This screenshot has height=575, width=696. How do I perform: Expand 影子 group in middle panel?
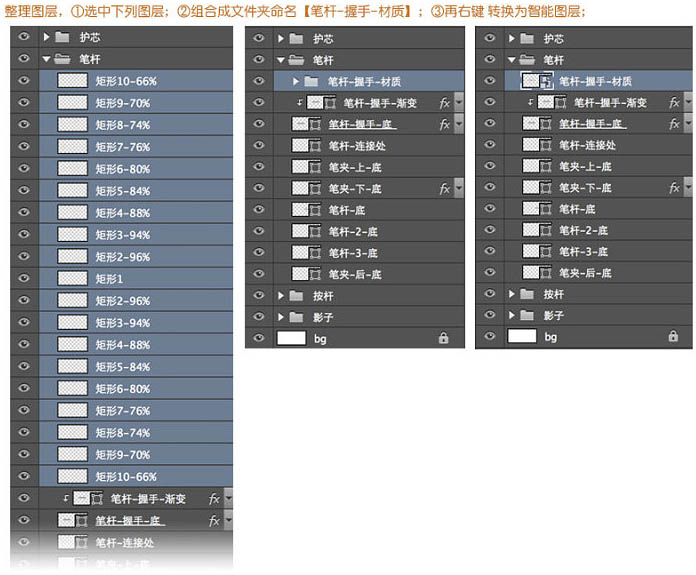click(281, 317)
